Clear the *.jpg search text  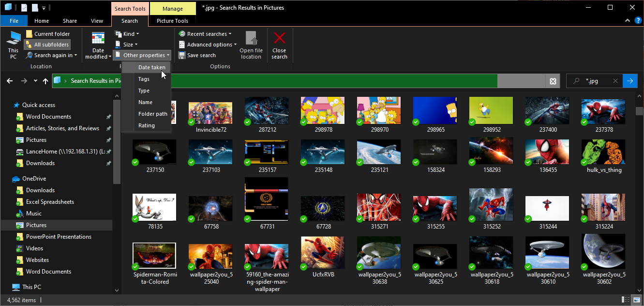click(x=615, y=81)
